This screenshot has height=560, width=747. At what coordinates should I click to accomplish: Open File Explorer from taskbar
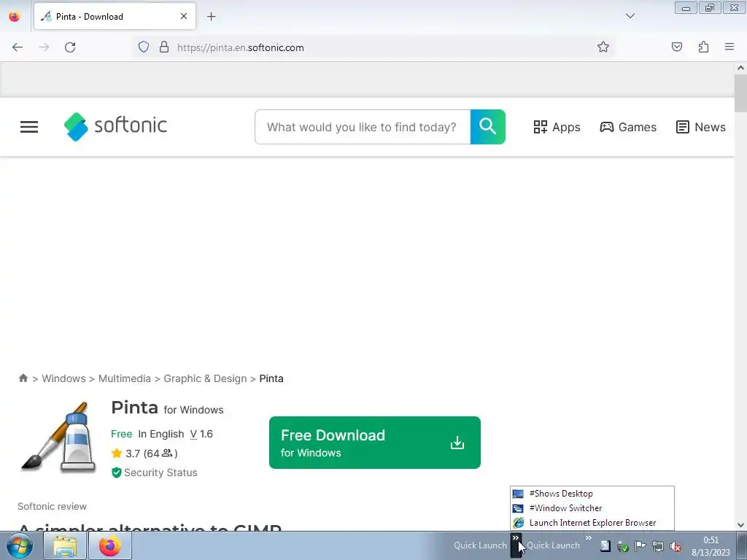click(x=64, y=546)
